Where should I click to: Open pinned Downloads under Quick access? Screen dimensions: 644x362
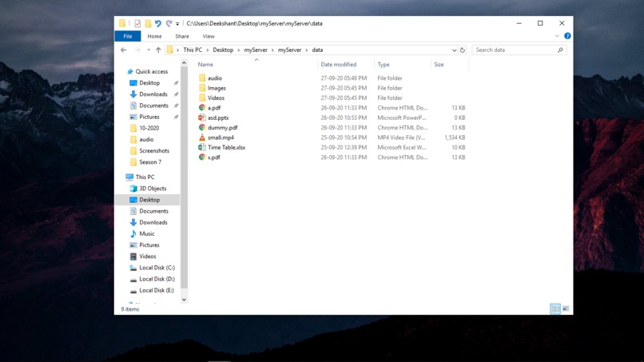(153, 94)
